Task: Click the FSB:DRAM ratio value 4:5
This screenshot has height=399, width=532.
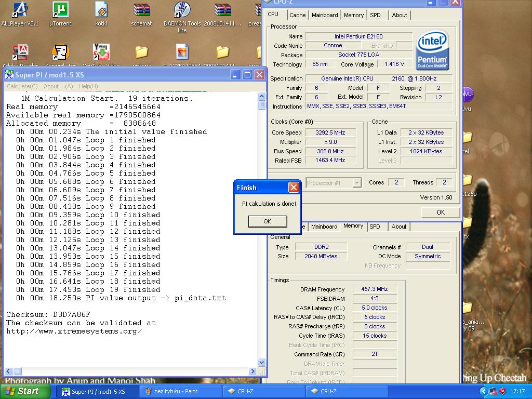Action: click(x=375, y=298)
